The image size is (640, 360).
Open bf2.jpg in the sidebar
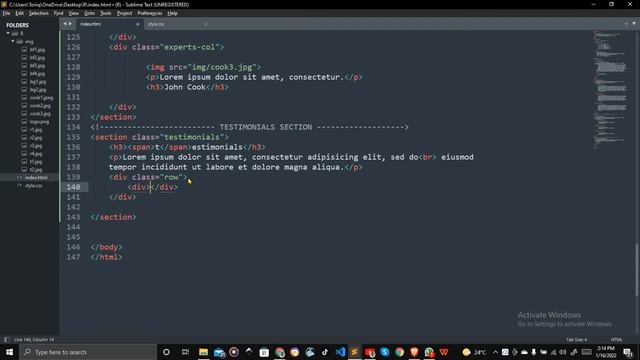37,58
